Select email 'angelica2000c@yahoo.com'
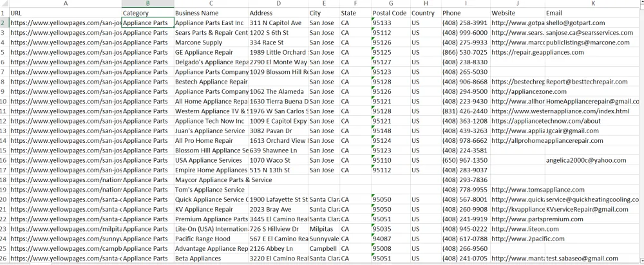The width and height of the screenshot is (644, 265). (x=593, y=160)
